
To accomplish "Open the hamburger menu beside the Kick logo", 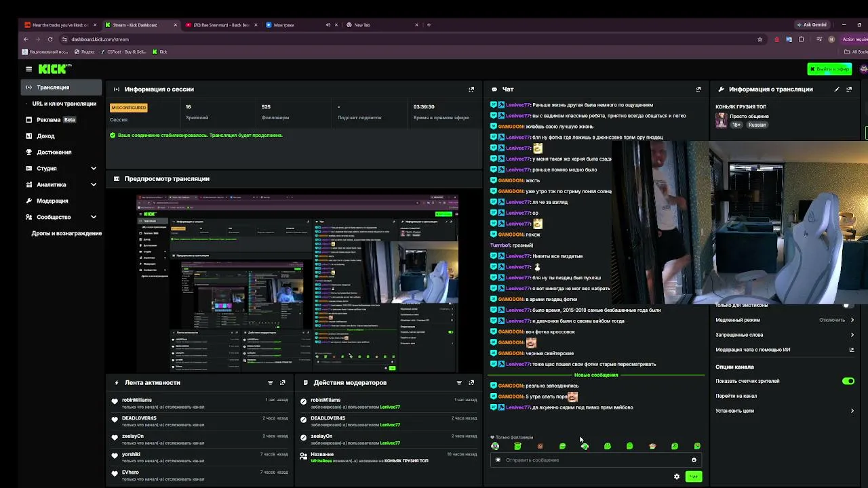I will (x=28, y=69).
